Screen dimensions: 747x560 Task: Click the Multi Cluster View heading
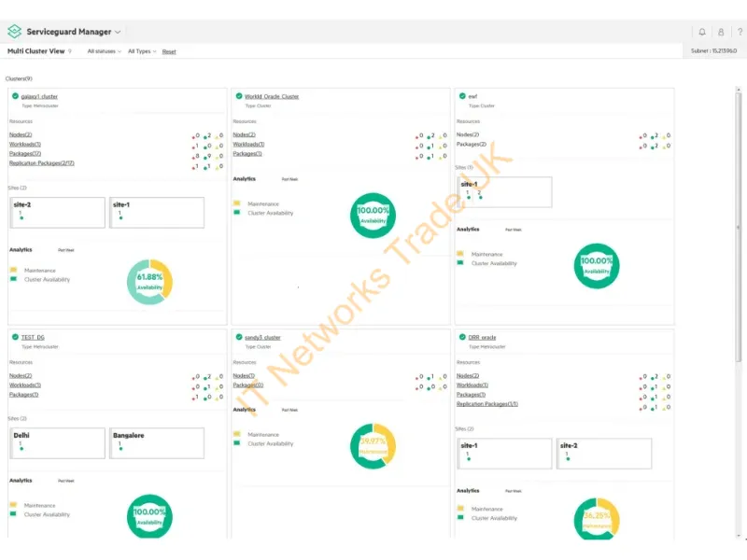pyautogui.click(x=35, y=51)
